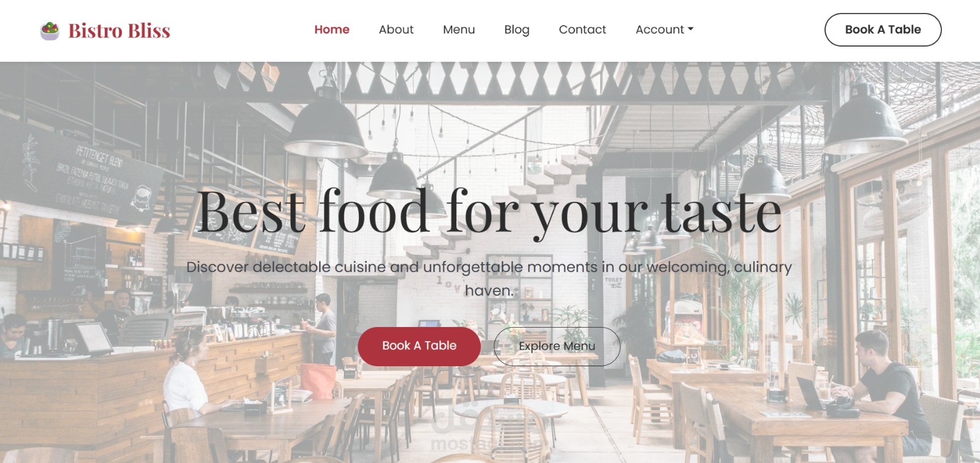This screenshot has width=980, height=463.
Task: Click the red Book A Table hero button
Action: coord(419,346)
